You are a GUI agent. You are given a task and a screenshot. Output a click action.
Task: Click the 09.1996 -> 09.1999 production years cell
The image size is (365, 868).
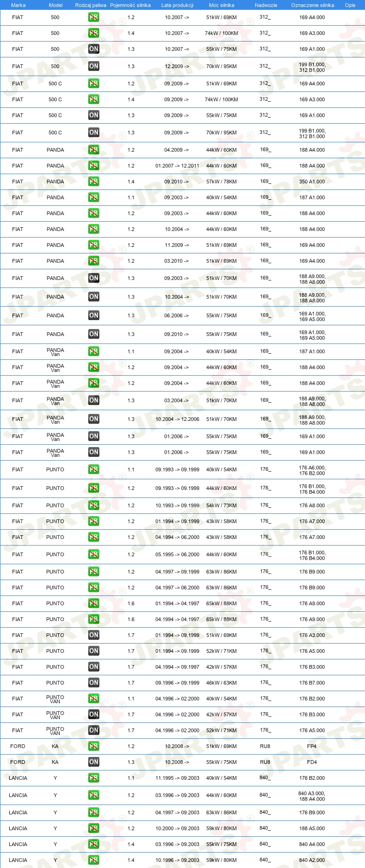pyautogui.click(x=177, y=683)
